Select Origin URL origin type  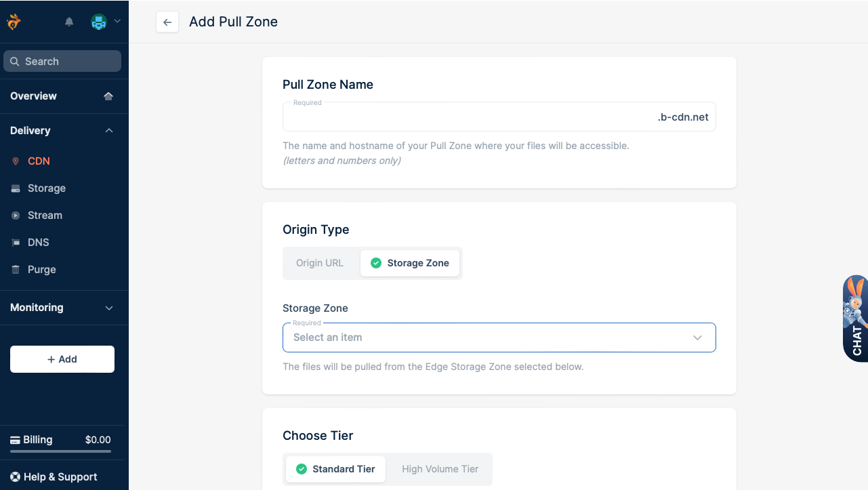(x=320, y=263)
